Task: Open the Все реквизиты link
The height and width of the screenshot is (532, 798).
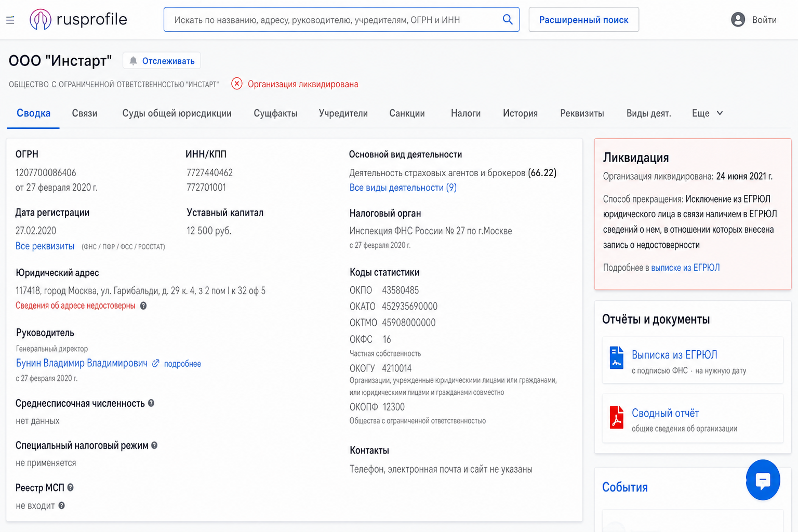Action: (x=45, y=246)
